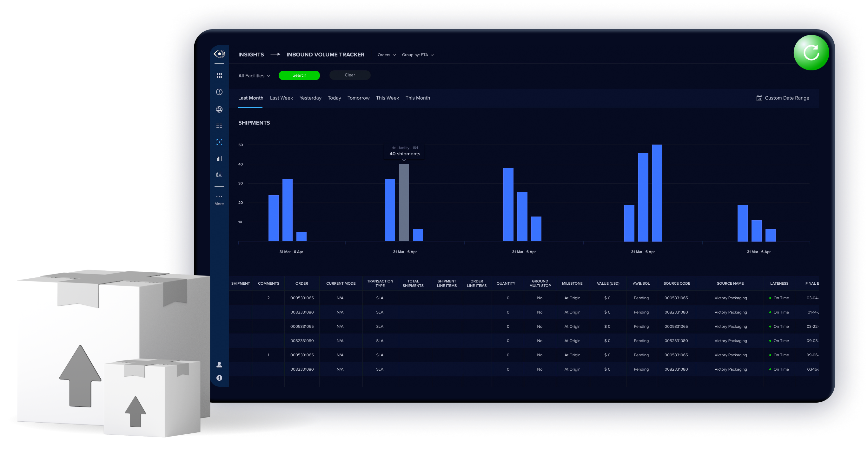Open the reports document icon in sidebar
The height and width of the screenshot is (473, 868).
pyautogui.click(x=219, y=174)
